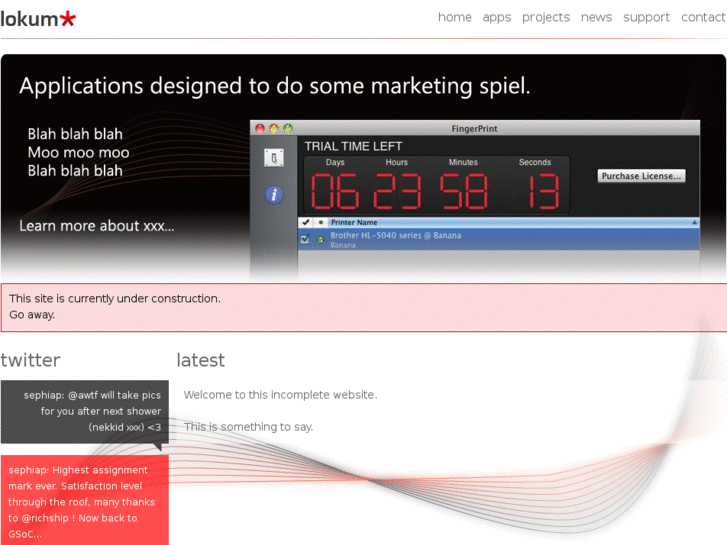
Task: Visit the news page
Action: [x=596, y=17]
